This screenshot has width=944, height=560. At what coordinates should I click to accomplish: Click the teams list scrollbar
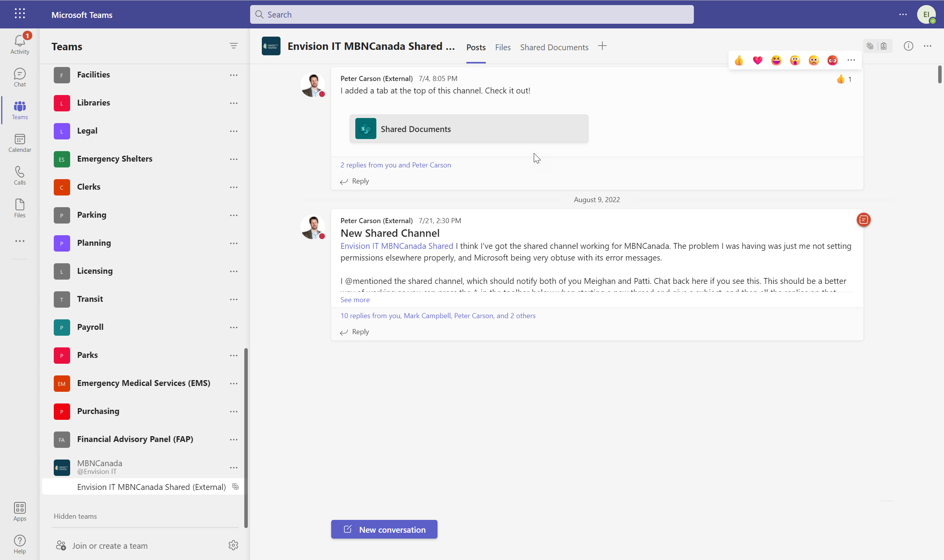[x=246, y=438]
